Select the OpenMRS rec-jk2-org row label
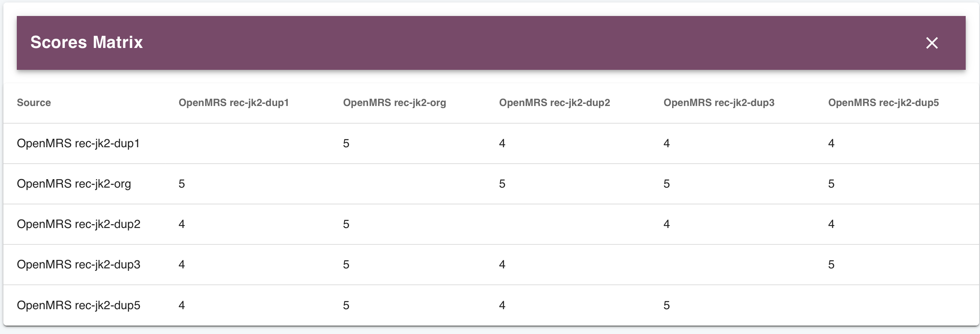This screenshot has width=980, height=334. coord(74,184)
